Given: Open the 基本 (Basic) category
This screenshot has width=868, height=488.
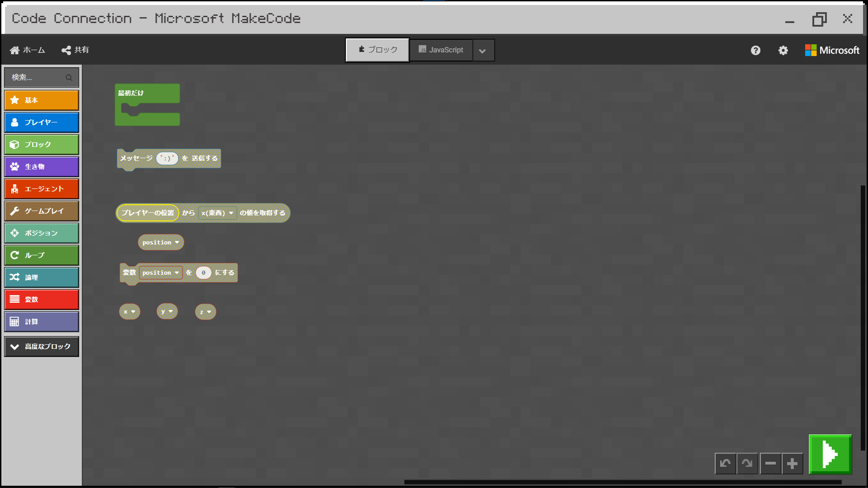Looking at the screenshot, I should pos(41,100).
